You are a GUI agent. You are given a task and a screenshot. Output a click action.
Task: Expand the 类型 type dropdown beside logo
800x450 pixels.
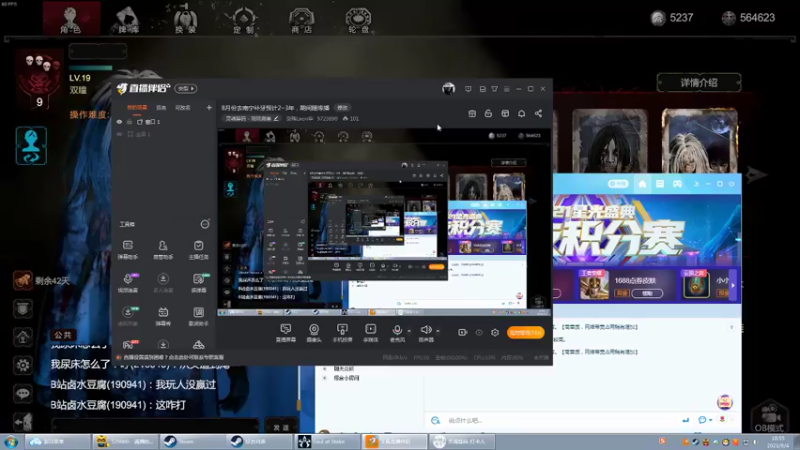[186, 89]
